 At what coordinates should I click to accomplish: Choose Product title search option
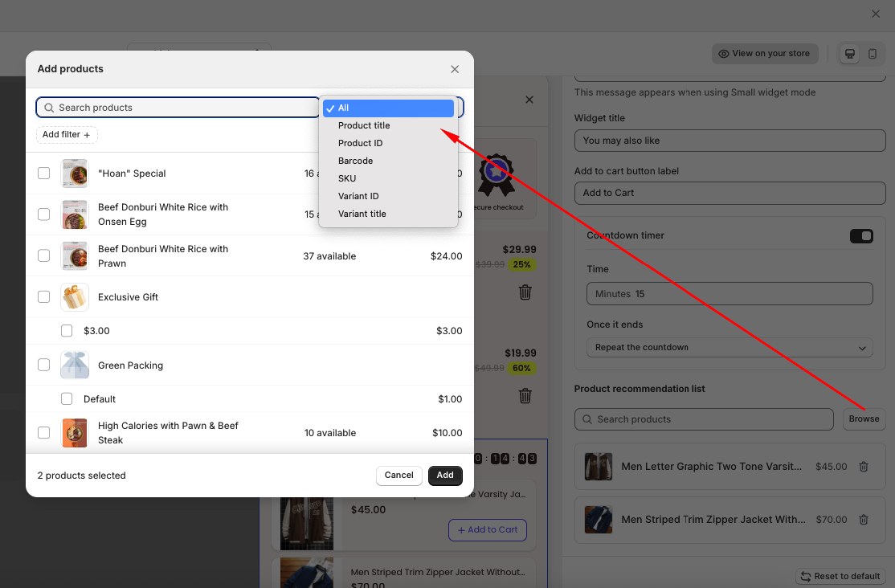click(388, 125)
